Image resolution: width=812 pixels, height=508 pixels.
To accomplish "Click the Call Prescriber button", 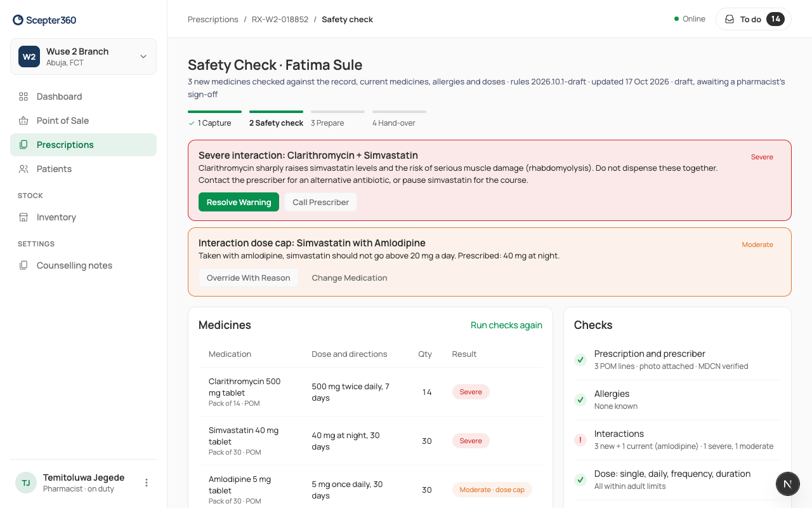I will pyautogui.click(x=320, y=202).
